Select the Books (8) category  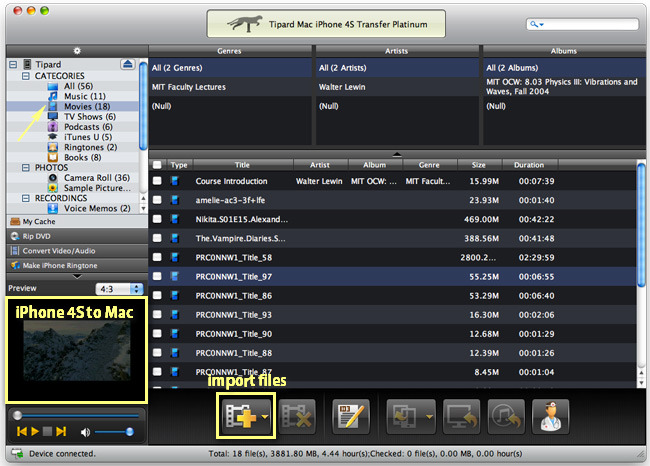point(82,158)
